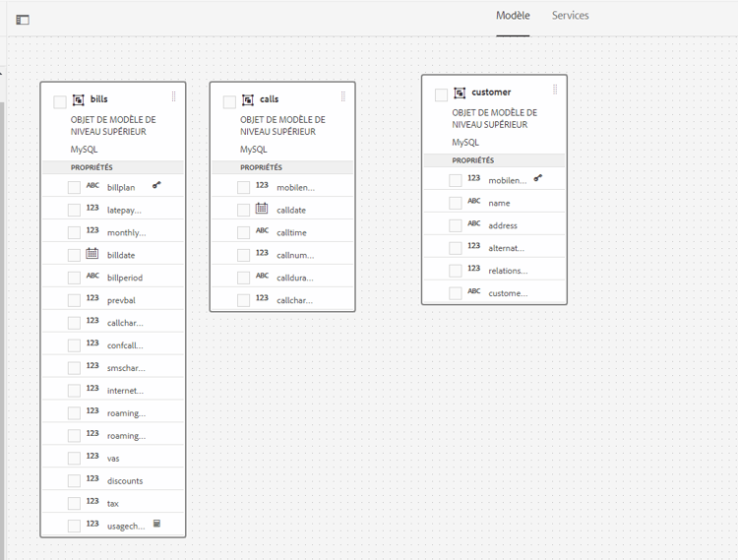This screenshot has width=738, height=560.
Task: Click the ABC type icon for calltime
Action: pos(262,230)
